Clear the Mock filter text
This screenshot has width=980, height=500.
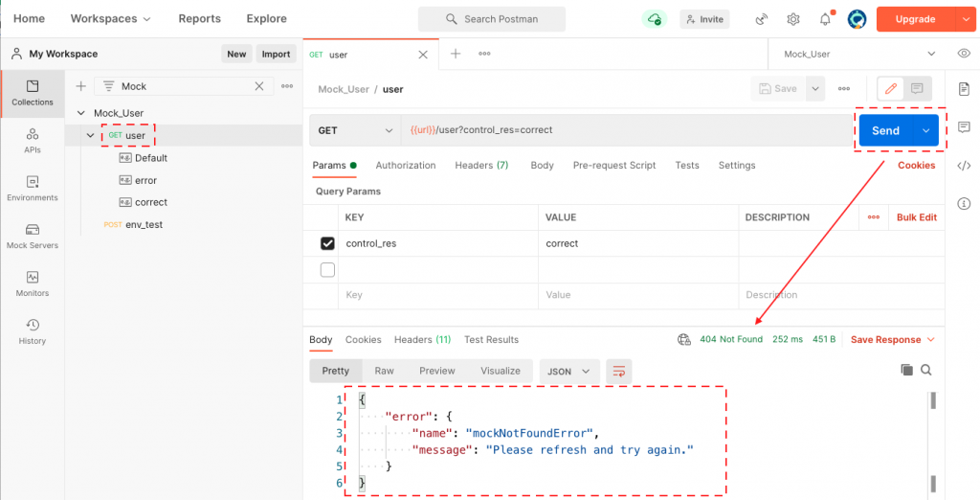[x=258, y=86]
